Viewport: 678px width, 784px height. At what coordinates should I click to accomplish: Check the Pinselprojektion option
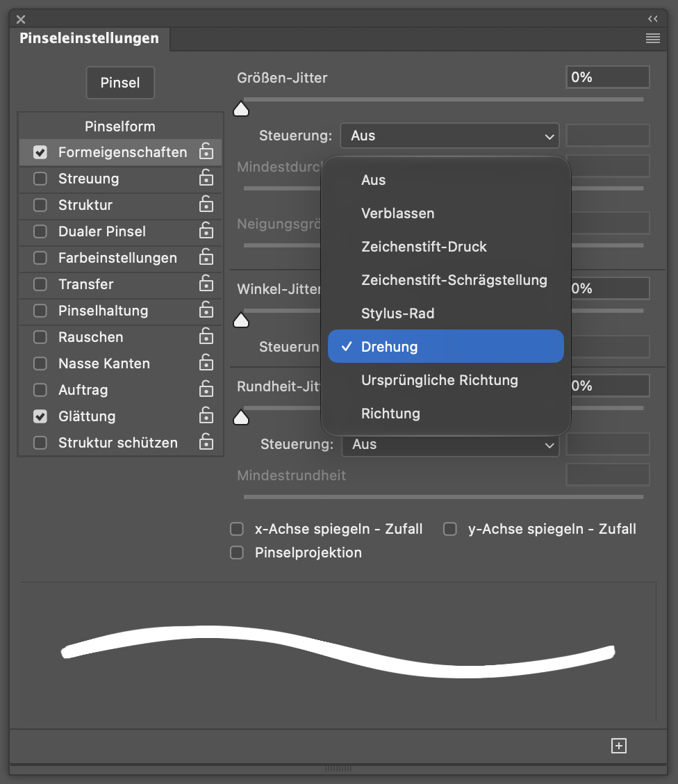pos(237,553)
